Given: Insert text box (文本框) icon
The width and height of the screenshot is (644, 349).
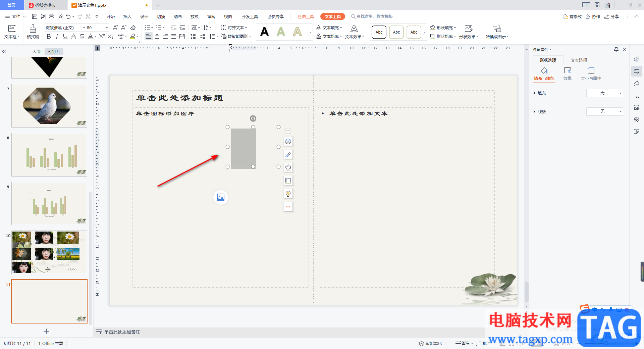Looking at the screenshot, I should pyautogui.click(x=12, y=29).
